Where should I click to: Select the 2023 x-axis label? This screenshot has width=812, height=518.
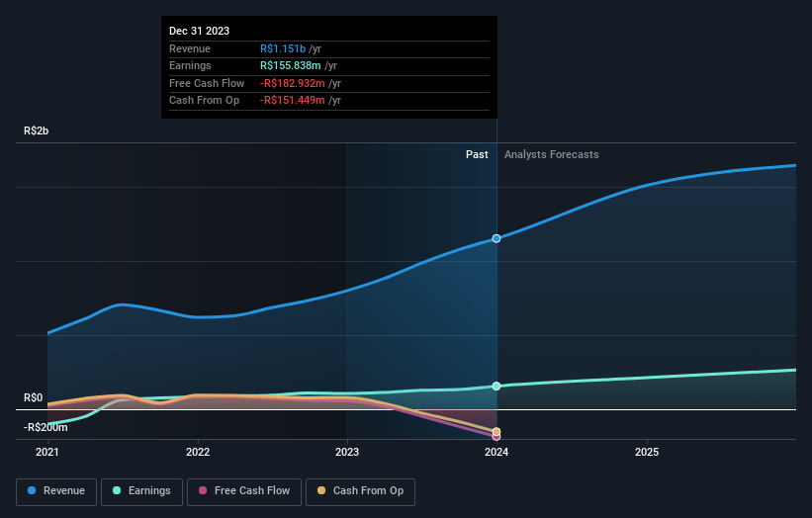point(347,453)
